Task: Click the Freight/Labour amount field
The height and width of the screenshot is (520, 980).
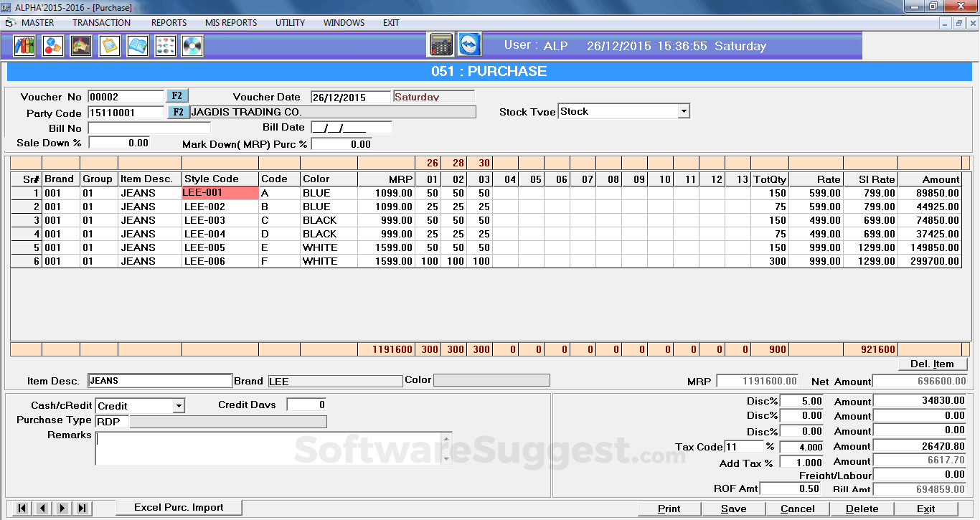Action: coord(920,475)
